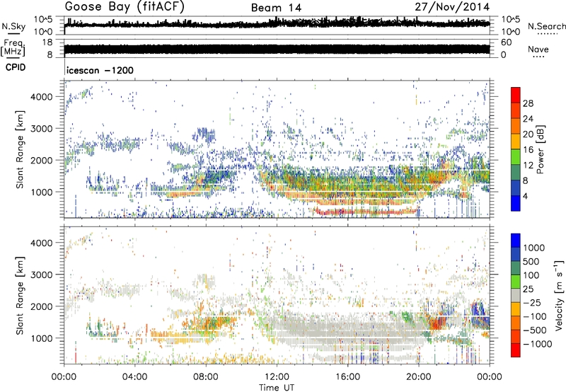Click the '1000' velocity colorbar tick
Viewport: 566px width, 392px height.
pos(533,248)
